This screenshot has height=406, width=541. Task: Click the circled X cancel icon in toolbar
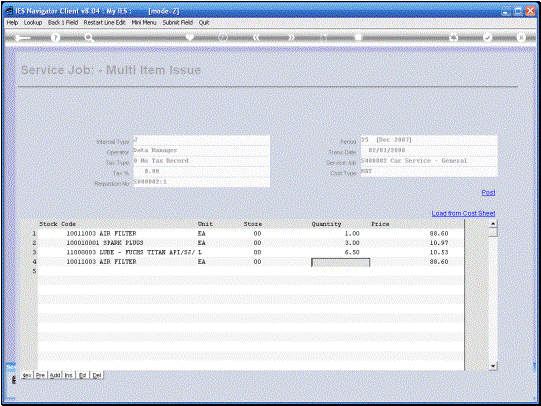(521, 37)
